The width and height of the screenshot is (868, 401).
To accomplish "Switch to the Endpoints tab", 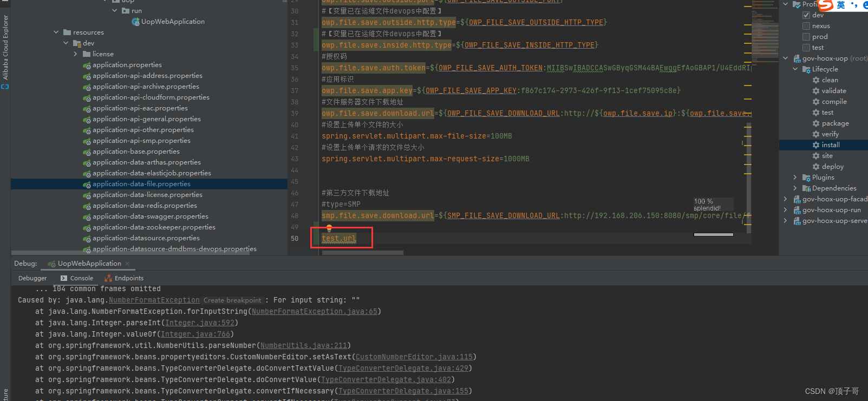I will click(x=124, y=278).
